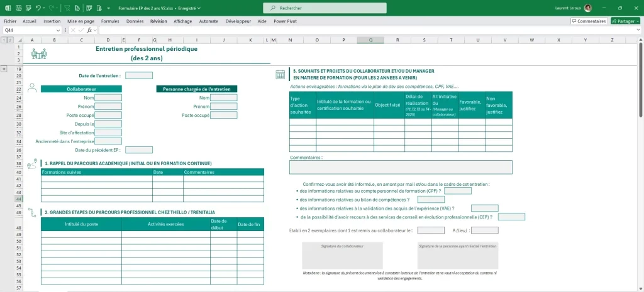644x292 pixels.
Task: Click the person silhouette icon beside Collaborateur
Action: (x=33, y=88)
